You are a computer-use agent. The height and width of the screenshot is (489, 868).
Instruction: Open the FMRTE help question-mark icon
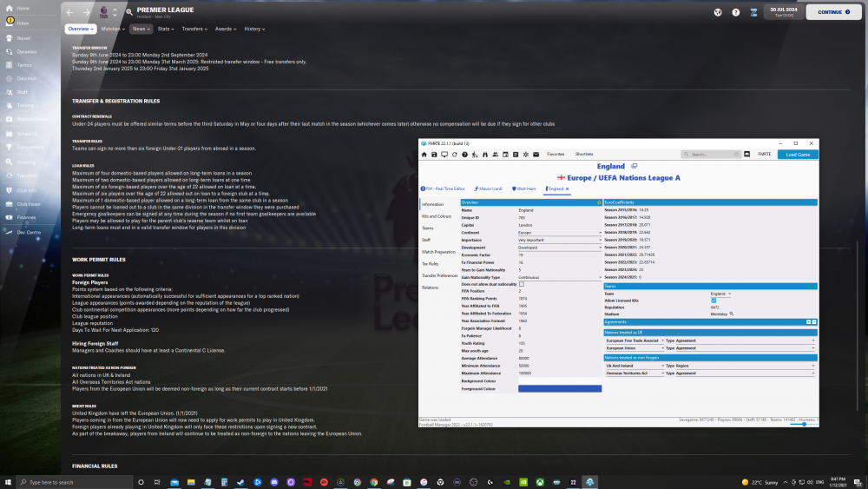point(464,155)
